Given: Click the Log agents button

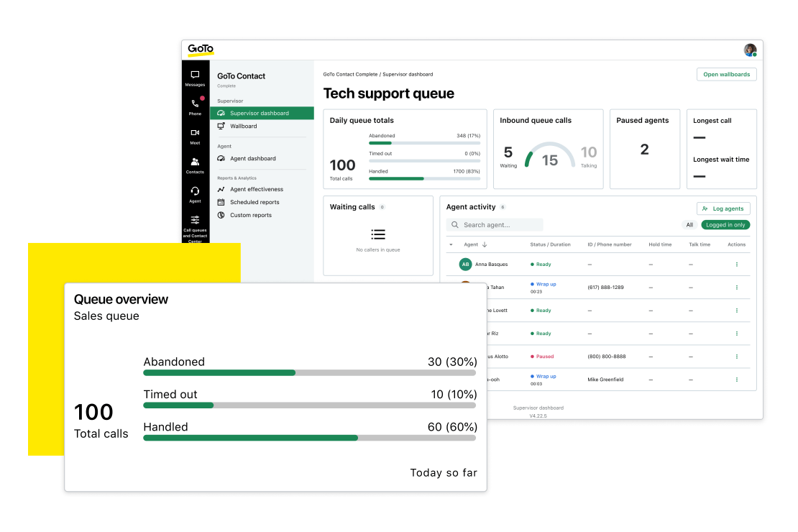Looking at the screenshot, I should [723, 208].
